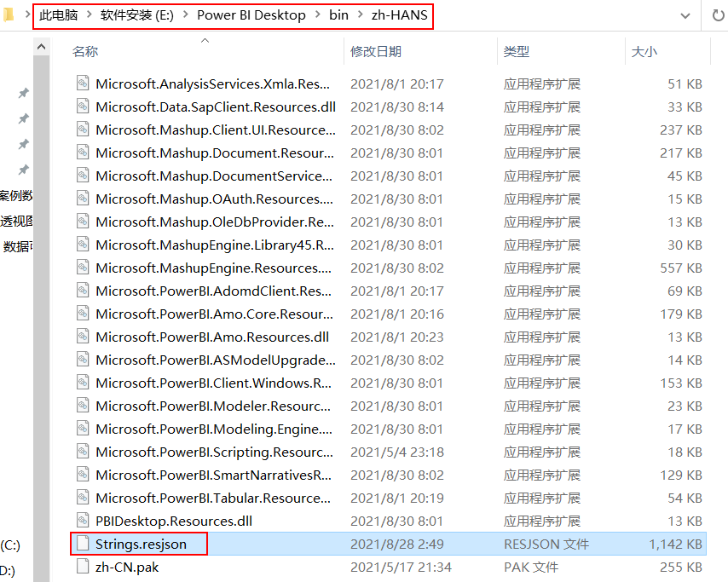Screen dimensions: 728x582
Task: Click date 2021/8/30 8:14 cell
Action: tap(397, 107)
